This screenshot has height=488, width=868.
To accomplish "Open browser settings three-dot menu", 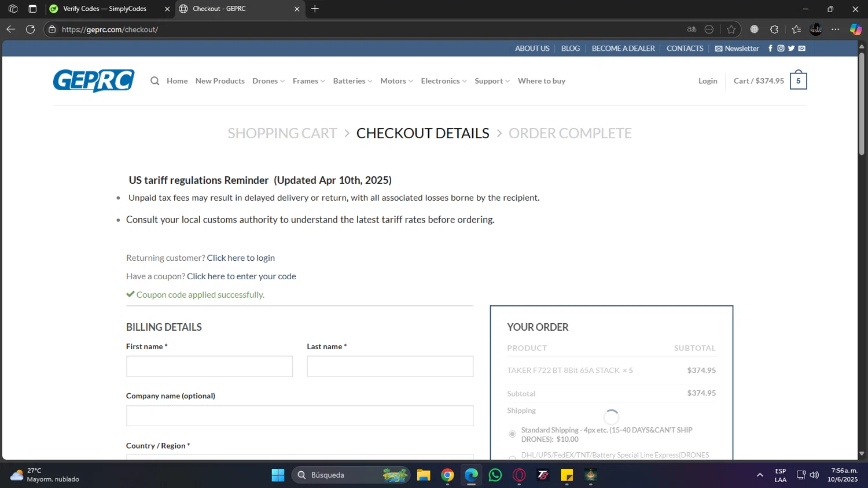I will [836, 29].
